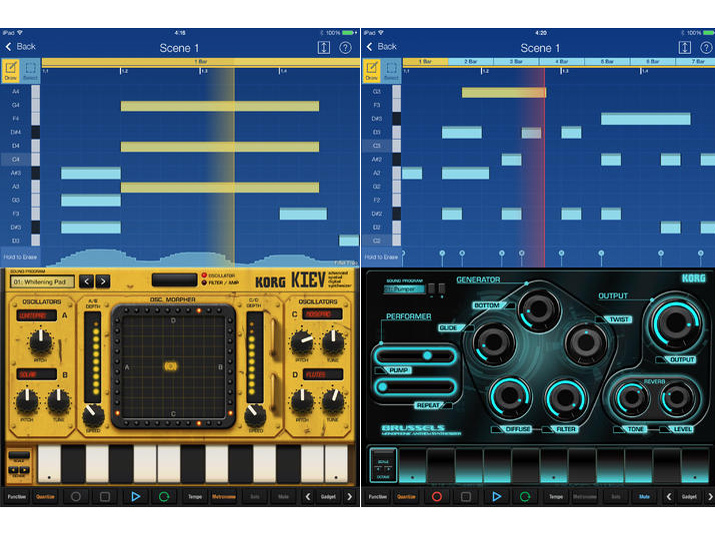Click the oscillator A Pitch knob

[x=41, y=342]
